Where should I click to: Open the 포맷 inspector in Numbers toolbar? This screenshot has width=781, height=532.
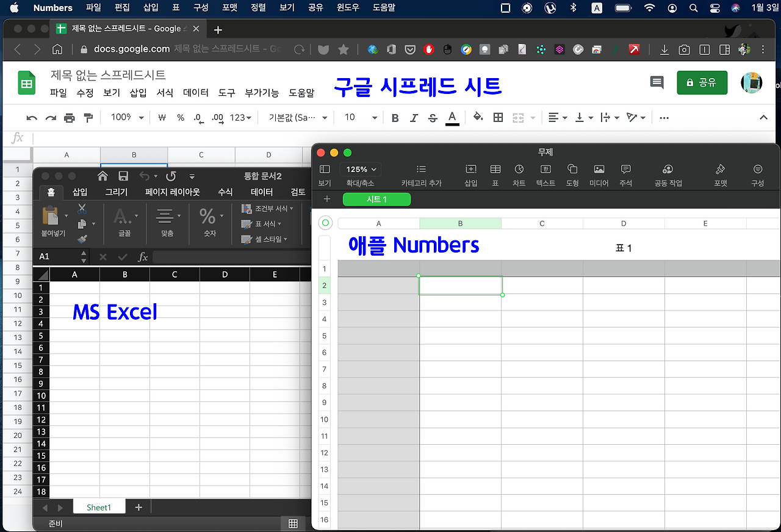(x=721, y=174)
